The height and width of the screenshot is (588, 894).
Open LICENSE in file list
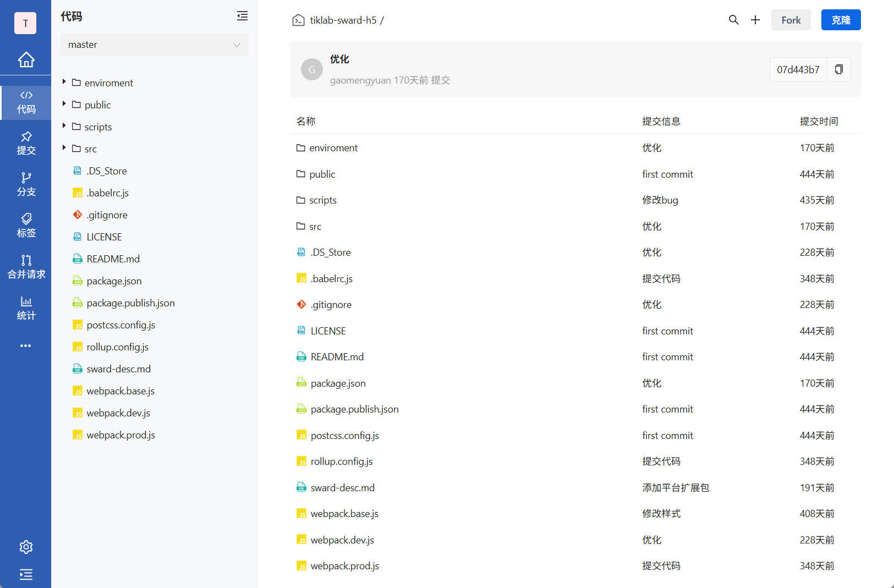tap(328, 331)
